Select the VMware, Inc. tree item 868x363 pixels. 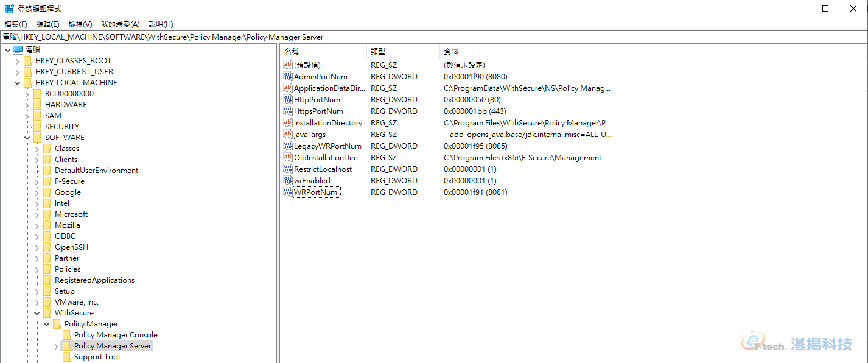click(x=77, y=302)
